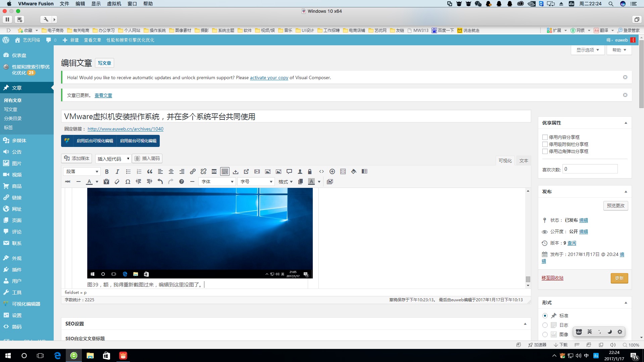Open the 虚拟机 menu in VMware menu bar
Screen dimensions: 644x362
tap(114, 4)
